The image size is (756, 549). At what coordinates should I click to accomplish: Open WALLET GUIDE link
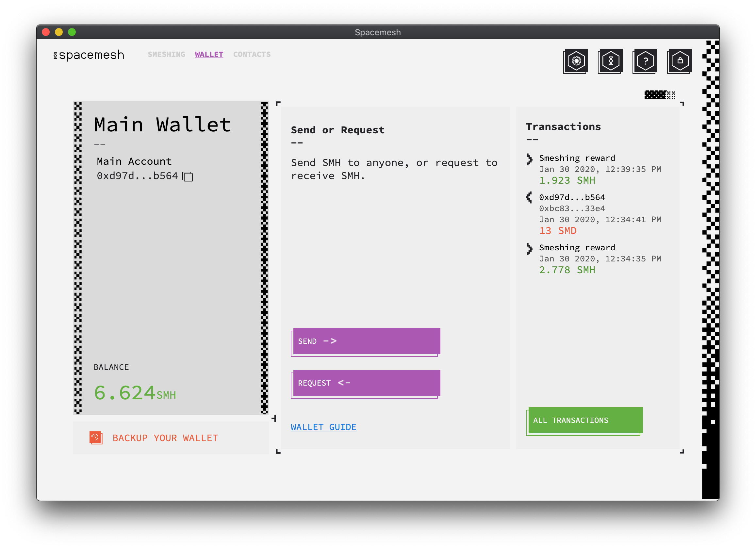(324, 427)
